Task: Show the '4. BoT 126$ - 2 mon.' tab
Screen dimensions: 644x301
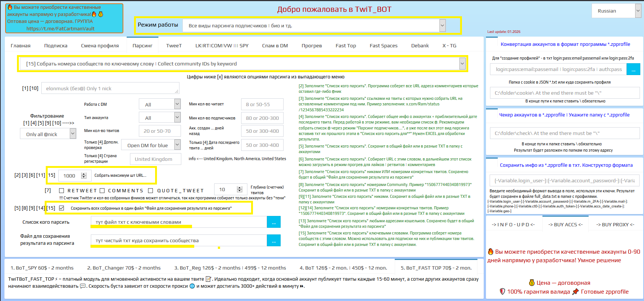Action: tap(343, 268)
